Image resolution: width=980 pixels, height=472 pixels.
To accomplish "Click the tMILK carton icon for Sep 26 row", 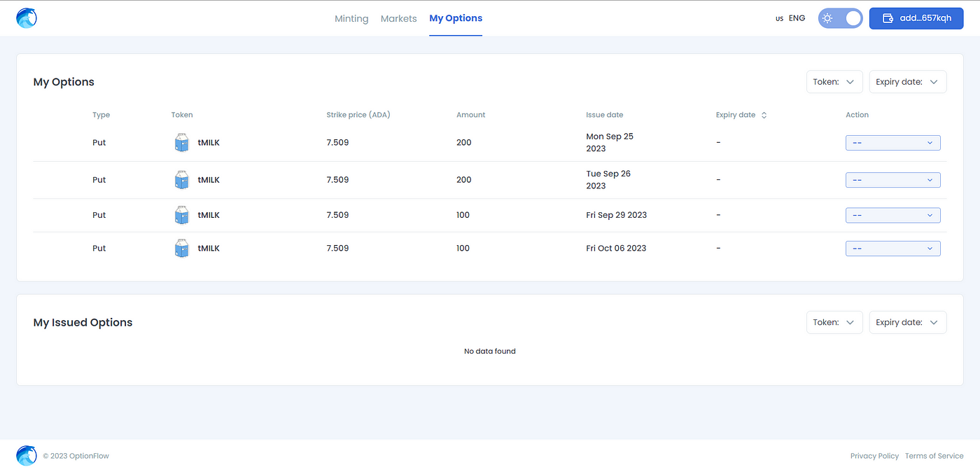I will 181,180.
